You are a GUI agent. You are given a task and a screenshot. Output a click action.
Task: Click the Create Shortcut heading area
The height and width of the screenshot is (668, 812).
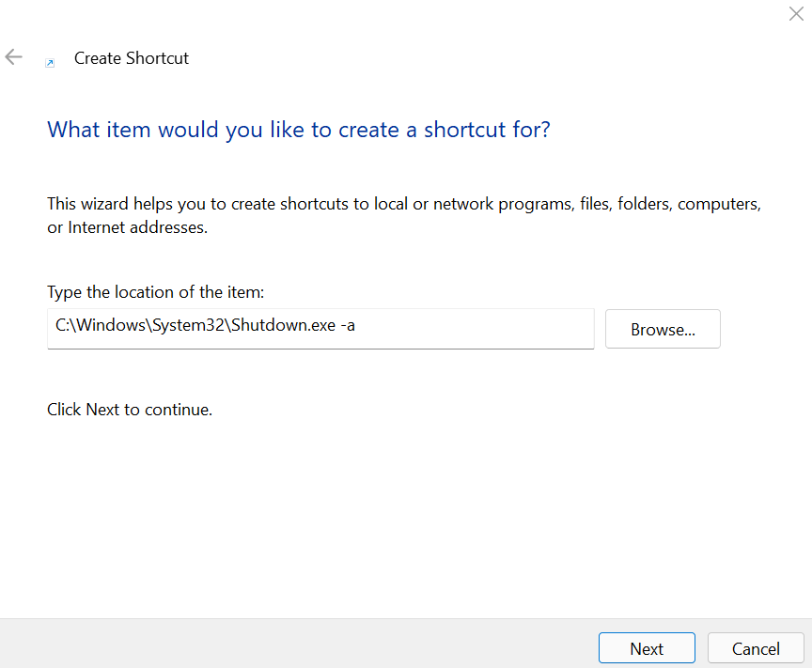pyautogui.click(x=132, y=58)
